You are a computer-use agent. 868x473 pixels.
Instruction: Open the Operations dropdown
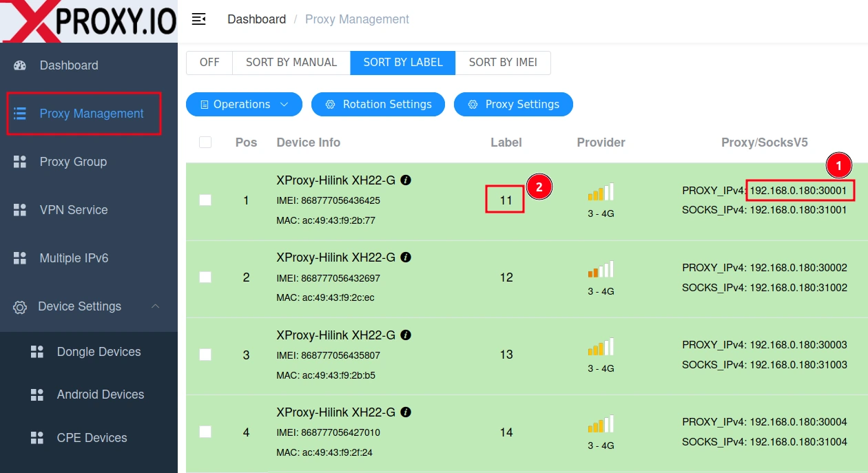244,105
